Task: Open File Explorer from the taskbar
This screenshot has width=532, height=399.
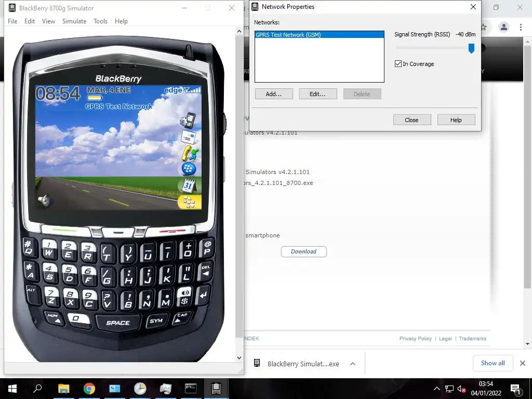Action: (x=63, y=389)
